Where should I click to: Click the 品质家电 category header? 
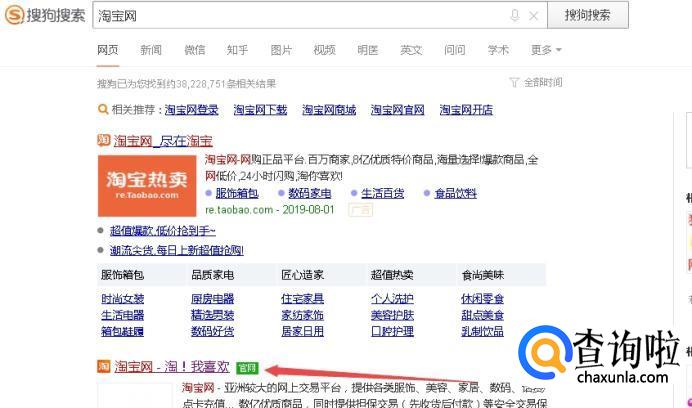tap(212, 276)
